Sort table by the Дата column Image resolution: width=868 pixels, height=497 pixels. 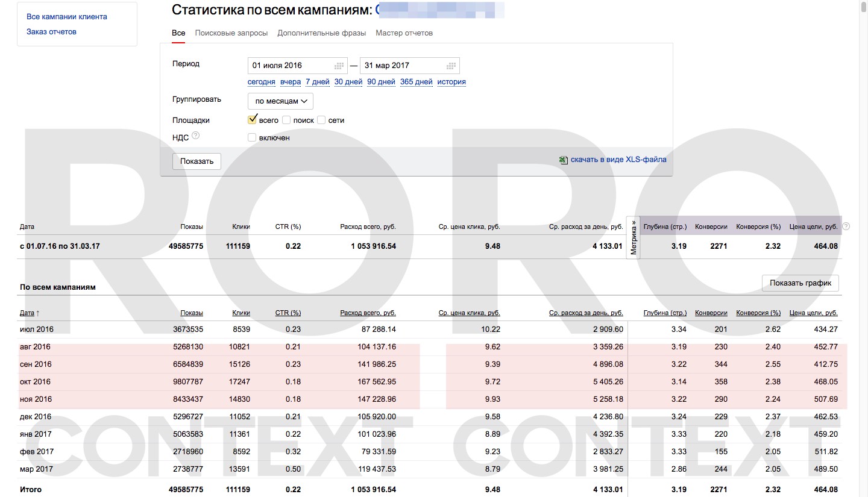27,313
